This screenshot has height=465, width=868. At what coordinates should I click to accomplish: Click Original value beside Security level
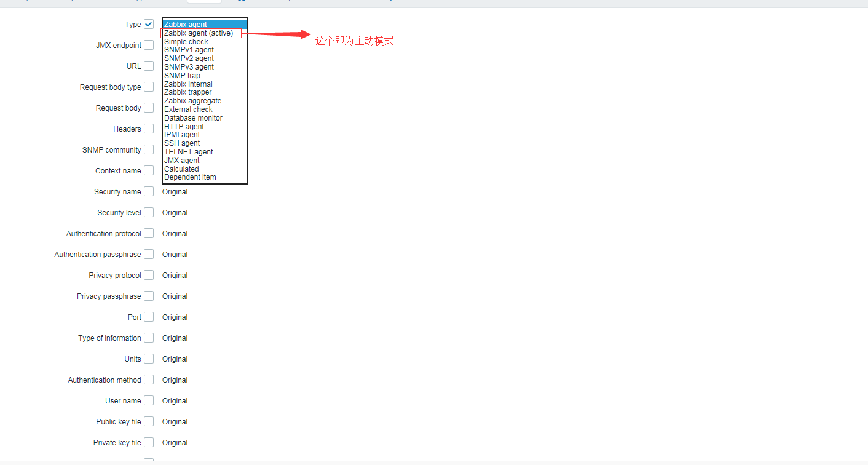coord(175,213)
